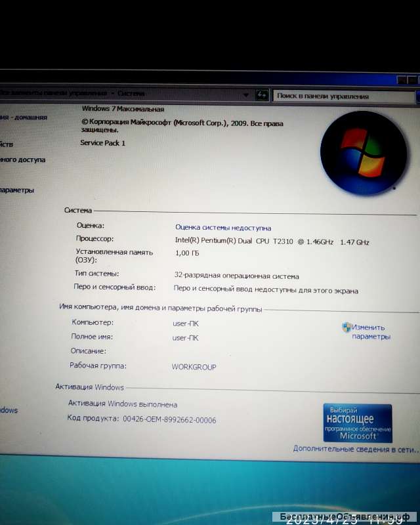Image resolution: width=420 pixels, height=525 pixels.
Task: Open the удаленного доступа settings sidebar link
Action: 22,159
